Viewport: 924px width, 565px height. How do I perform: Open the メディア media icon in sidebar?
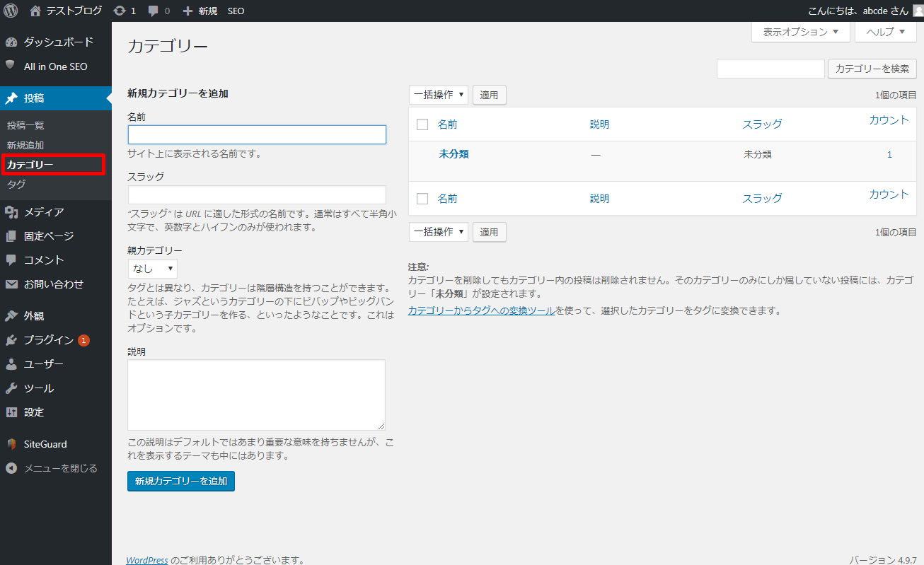pyautogui.click(x=11, y=212)
